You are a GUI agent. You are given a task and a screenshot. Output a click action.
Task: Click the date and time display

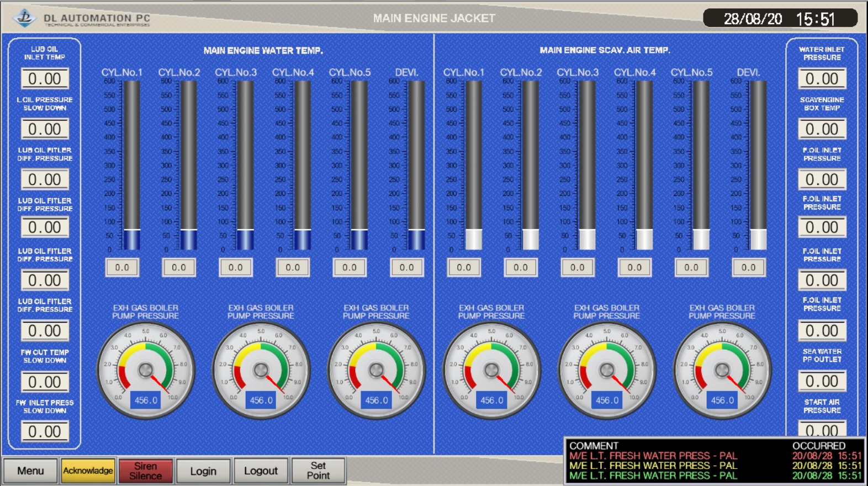(779, 19)
